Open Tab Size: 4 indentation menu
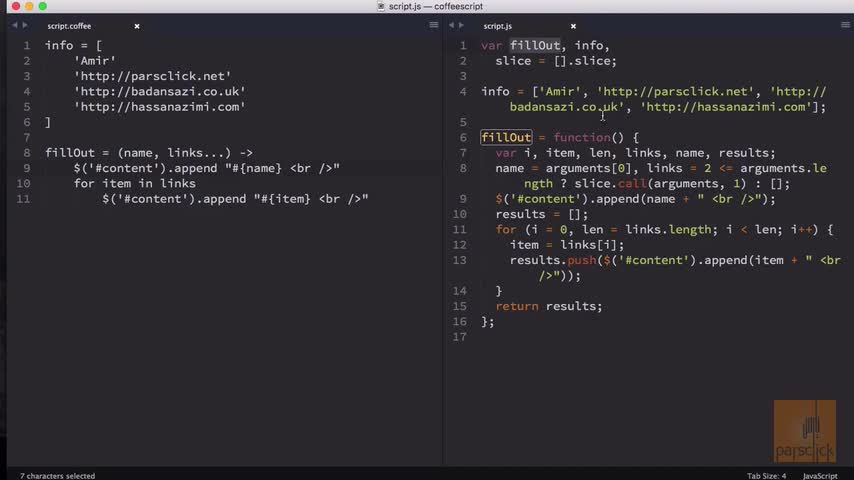The width and height of the screenshot is (854, 480). click(x=766, y=476)
